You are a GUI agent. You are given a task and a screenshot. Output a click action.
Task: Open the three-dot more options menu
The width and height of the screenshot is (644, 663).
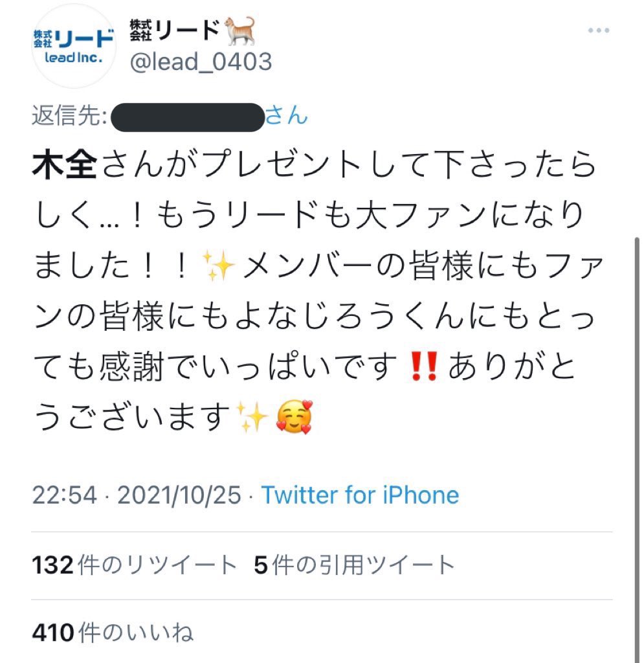pos(598,30)
